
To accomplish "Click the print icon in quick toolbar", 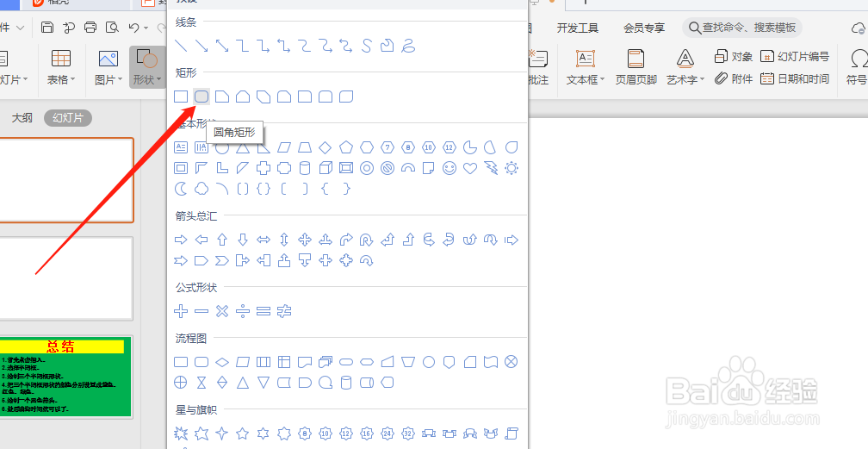I will pos(90,28).
